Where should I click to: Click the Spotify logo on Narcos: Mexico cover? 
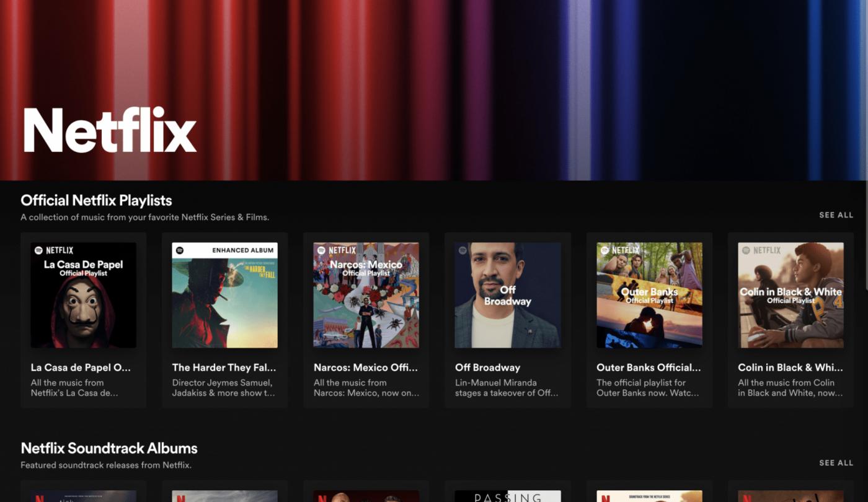321,250
